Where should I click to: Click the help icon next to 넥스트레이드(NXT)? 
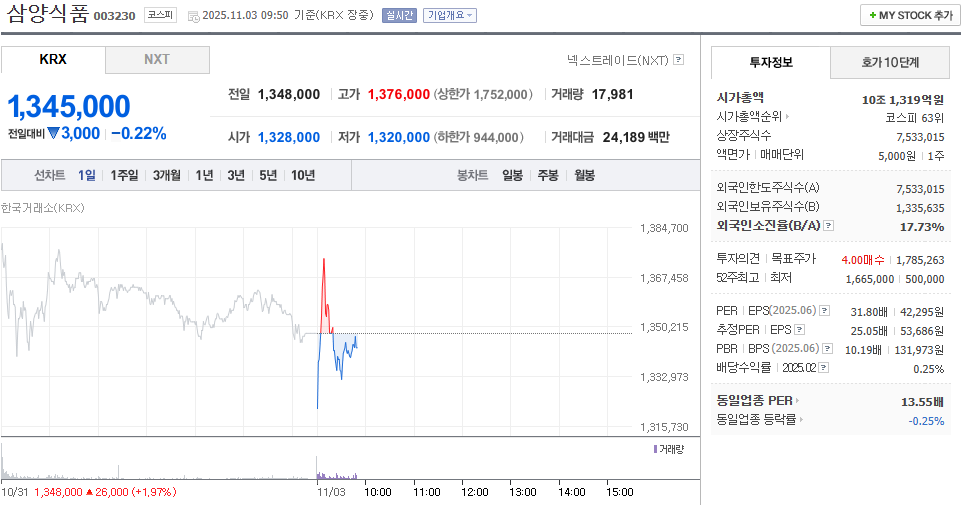pyautogui.click(x=679, y=60)
